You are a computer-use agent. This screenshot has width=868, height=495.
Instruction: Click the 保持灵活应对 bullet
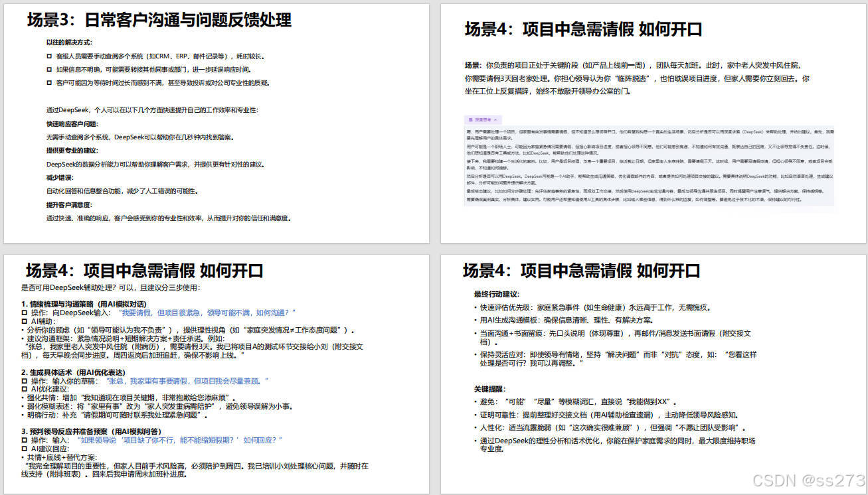(616, 359)
